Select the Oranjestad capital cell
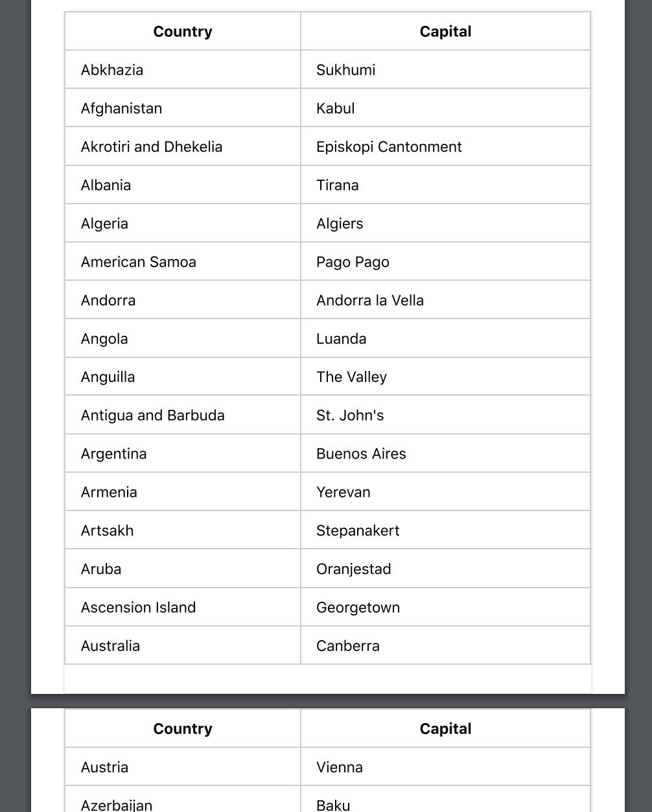 point(353,569)
